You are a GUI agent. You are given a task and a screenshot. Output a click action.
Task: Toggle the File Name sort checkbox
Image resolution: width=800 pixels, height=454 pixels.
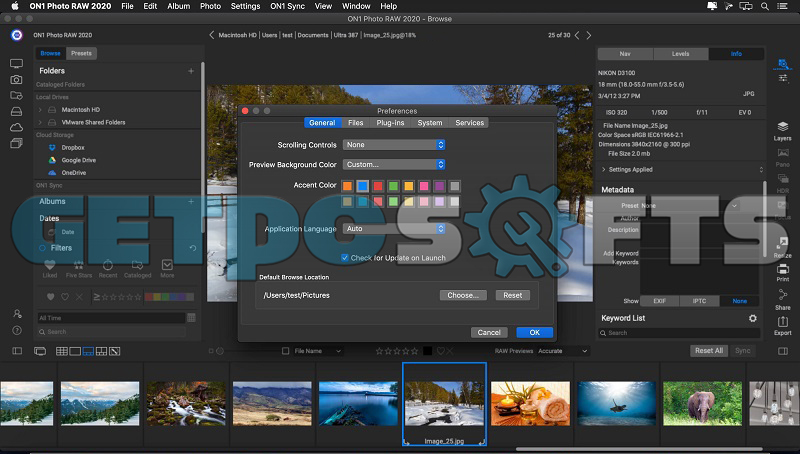tap(286, 351)
